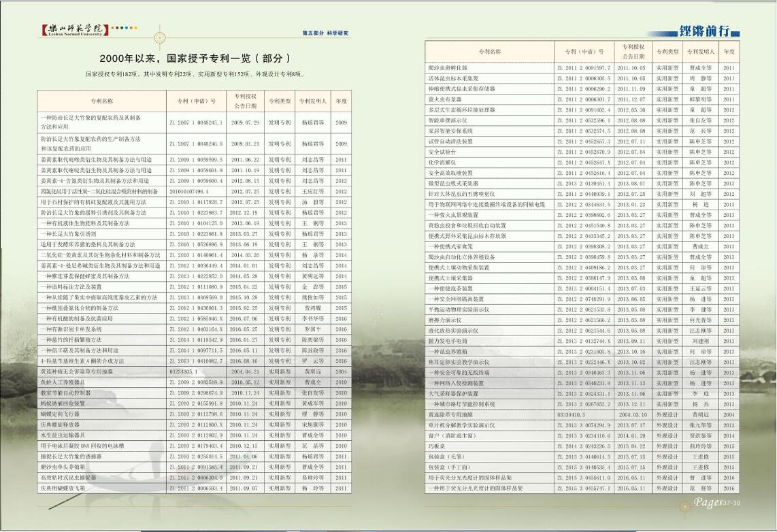Select application number "03234305.1"

coord(183,371)
